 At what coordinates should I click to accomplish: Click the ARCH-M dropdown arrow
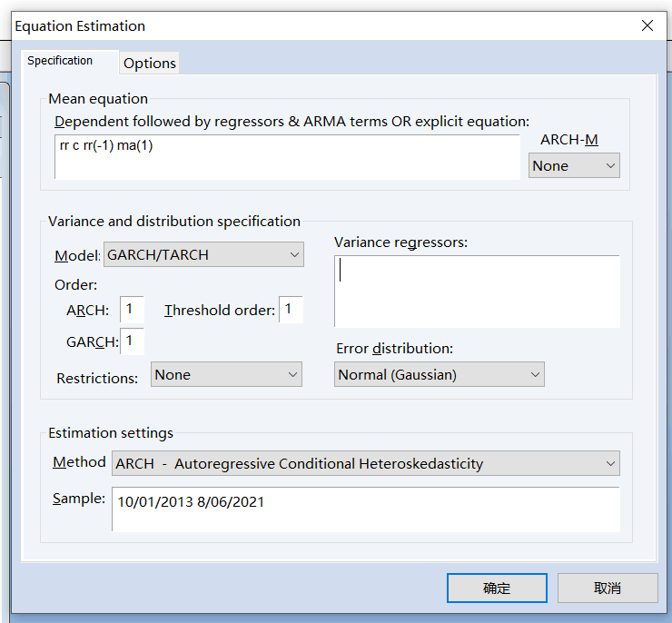(610, 165)
